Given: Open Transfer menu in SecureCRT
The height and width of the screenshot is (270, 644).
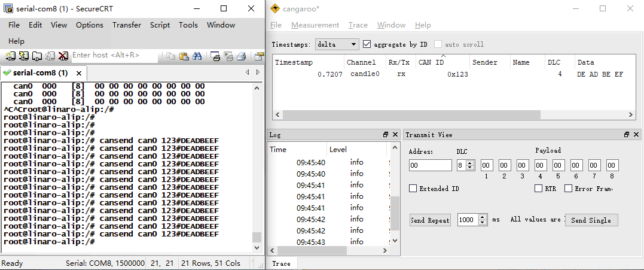Looking at the screenshot, I should (x=127, y=25).
